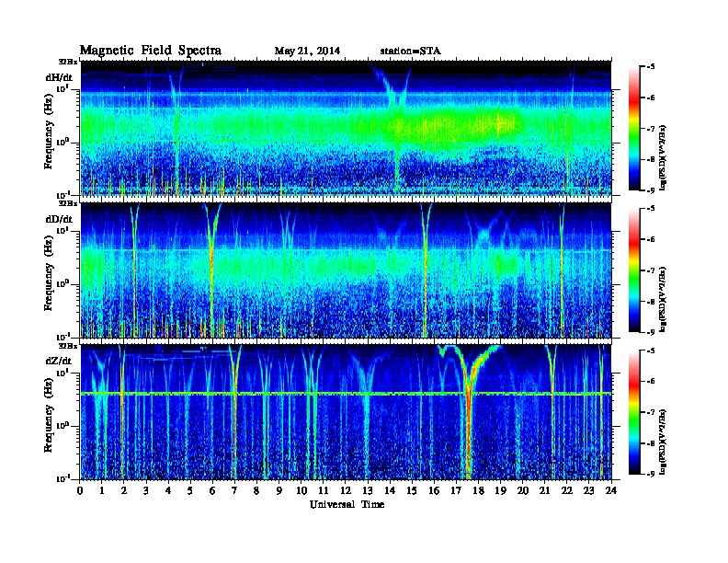Click the -6 tick on the dZ/dt color bar
Viewport: 728px width, 563px height.
tap(650, 382)
